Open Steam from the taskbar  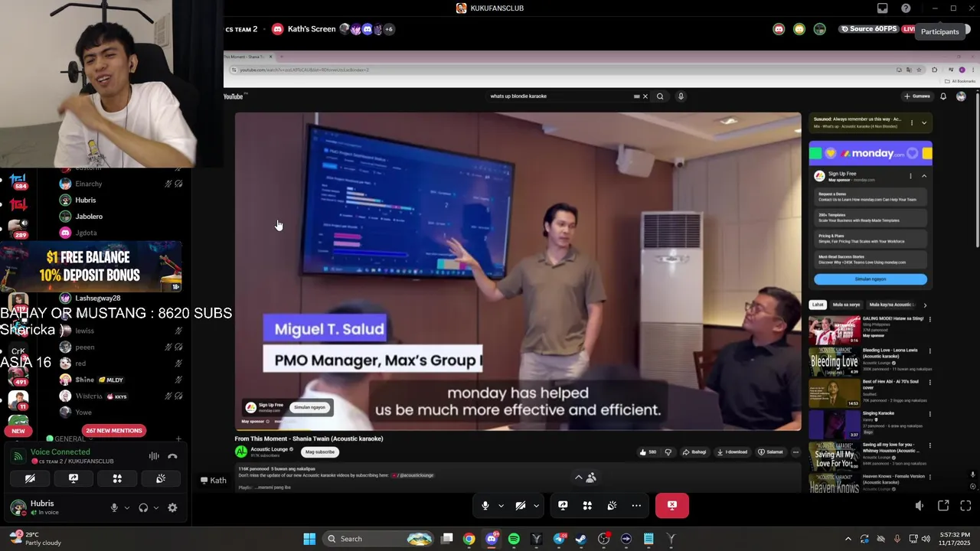coord(581,539)
